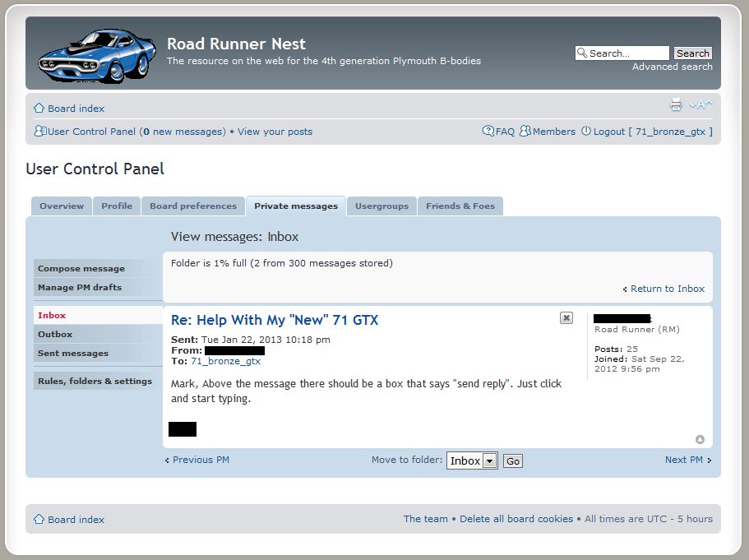The image size is (749, 560).
Task: Click the blue Road Runner car logo
Action: (x=96, y=55)
